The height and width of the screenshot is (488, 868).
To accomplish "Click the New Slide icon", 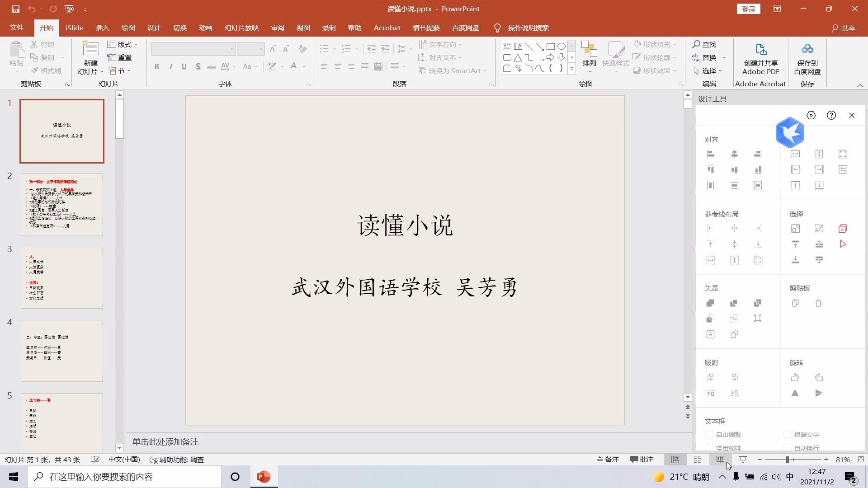I will [x=90, y=49].
